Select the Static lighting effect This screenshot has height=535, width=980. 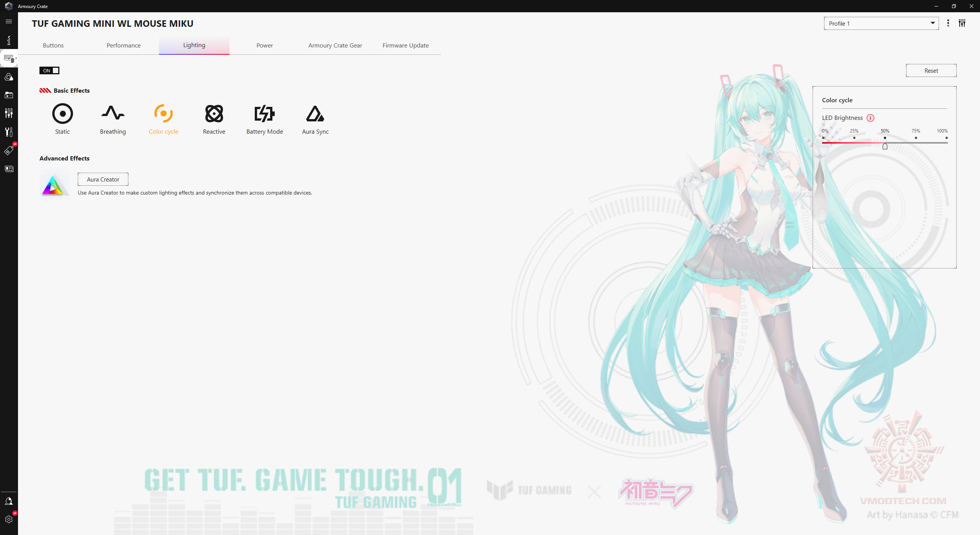(x=62, y=114)
